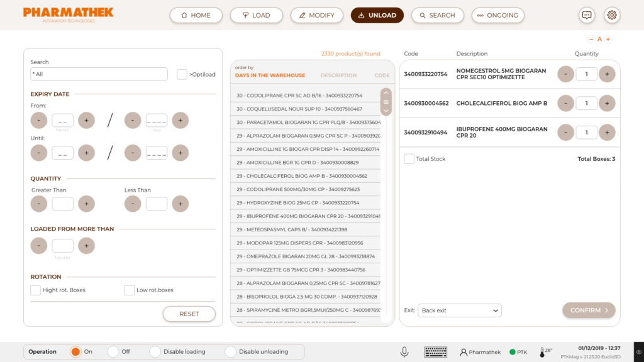Screen dimensions: 644x362
Task: Open settings gear icon
Action: (611, 15)
